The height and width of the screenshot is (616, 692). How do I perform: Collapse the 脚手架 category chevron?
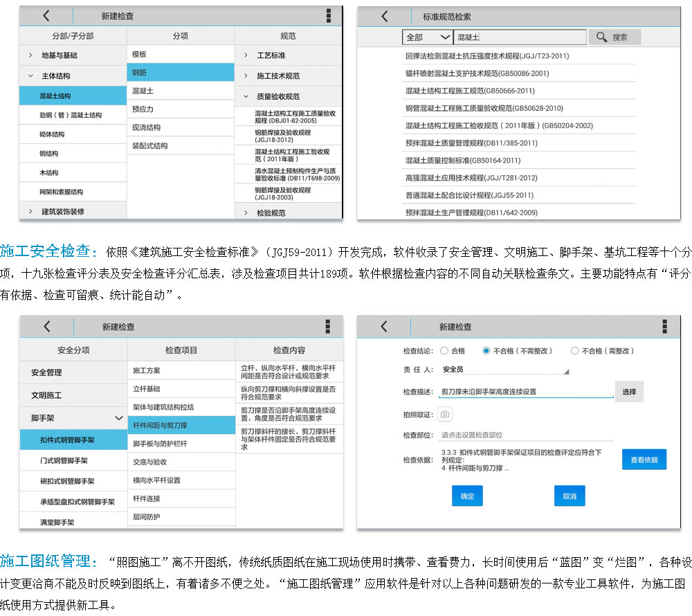(x=119, y=418)
